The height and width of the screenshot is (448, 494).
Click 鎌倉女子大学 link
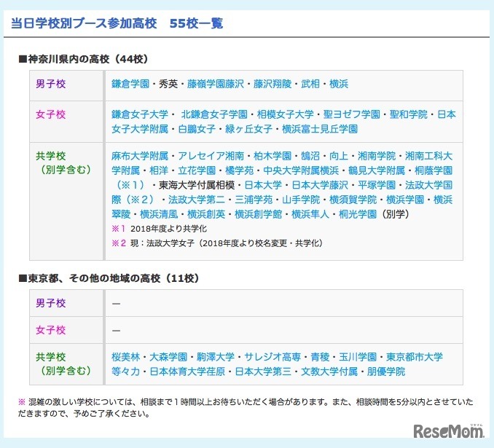pyautogui.click(x=140, y=114)
